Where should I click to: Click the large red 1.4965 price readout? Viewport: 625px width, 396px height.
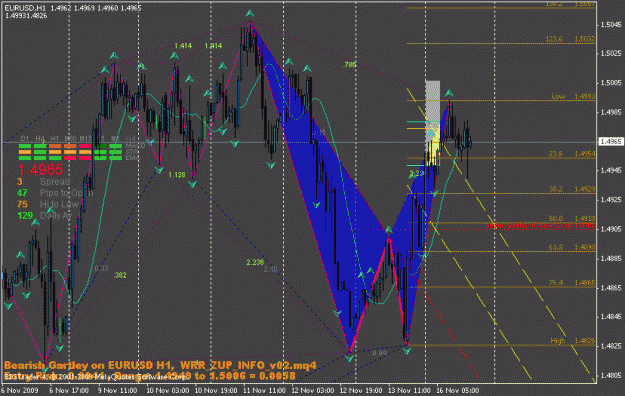point(40,169)
